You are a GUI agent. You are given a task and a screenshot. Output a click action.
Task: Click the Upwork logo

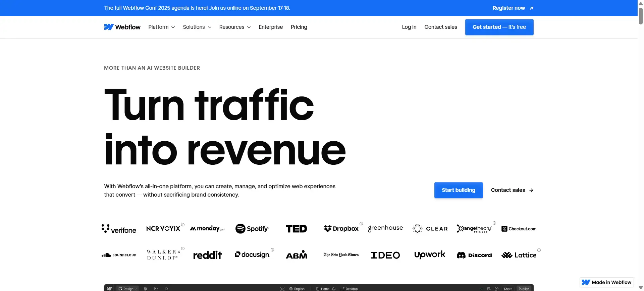(x=430, y=255)
